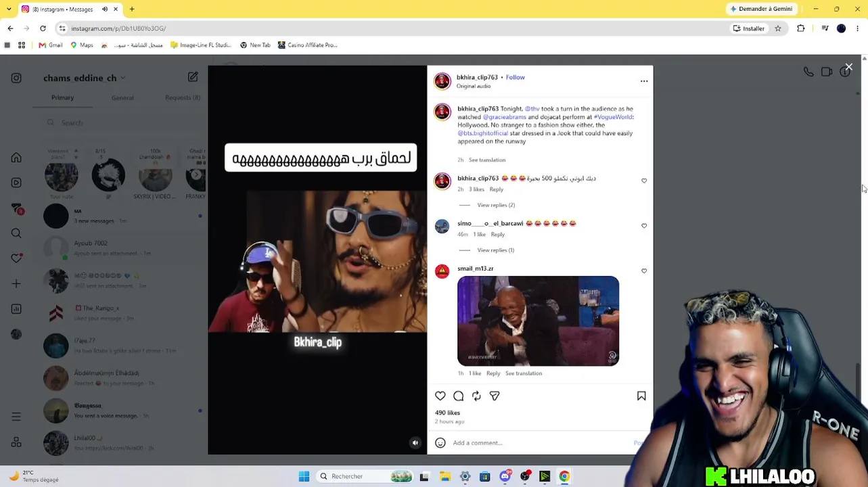Save the post with the bookmark icon
Screen dimensions: 868x487
(641, 396)
